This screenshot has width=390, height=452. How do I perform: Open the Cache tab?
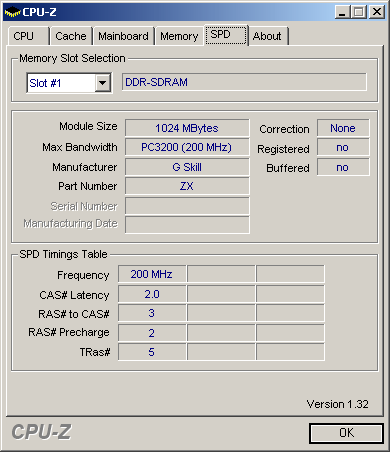coord(71,36)
